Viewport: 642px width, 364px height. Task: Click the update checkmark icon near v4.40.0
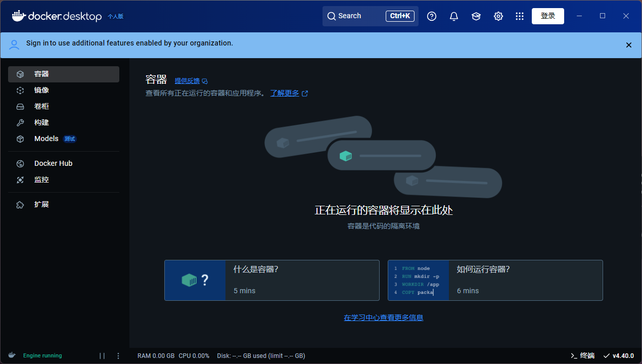tap(607, 355)
